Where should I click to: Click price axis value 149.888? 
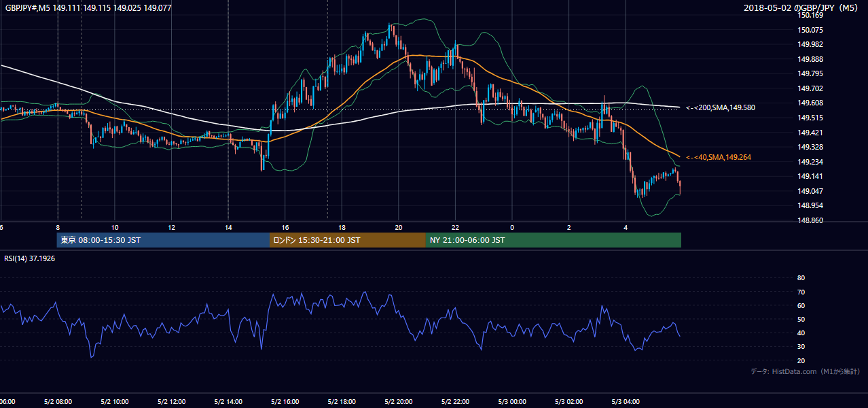(811, 59)
